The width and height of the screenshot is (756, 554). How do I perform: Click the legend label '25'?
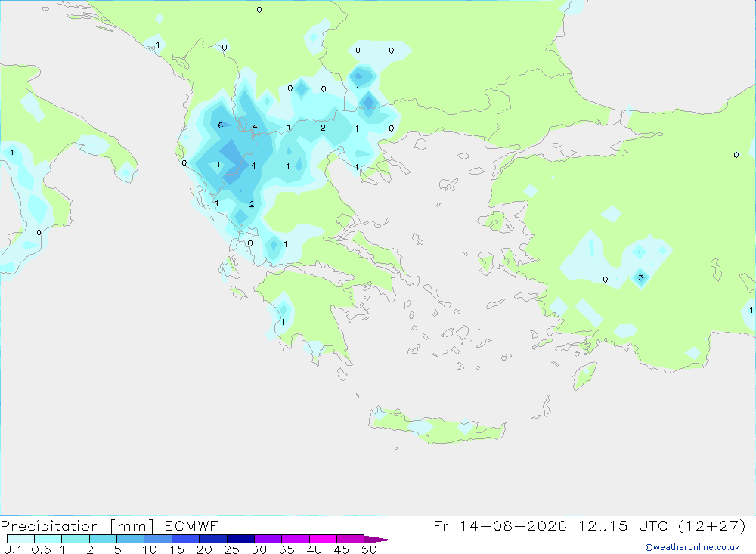(x=231, y=549)
